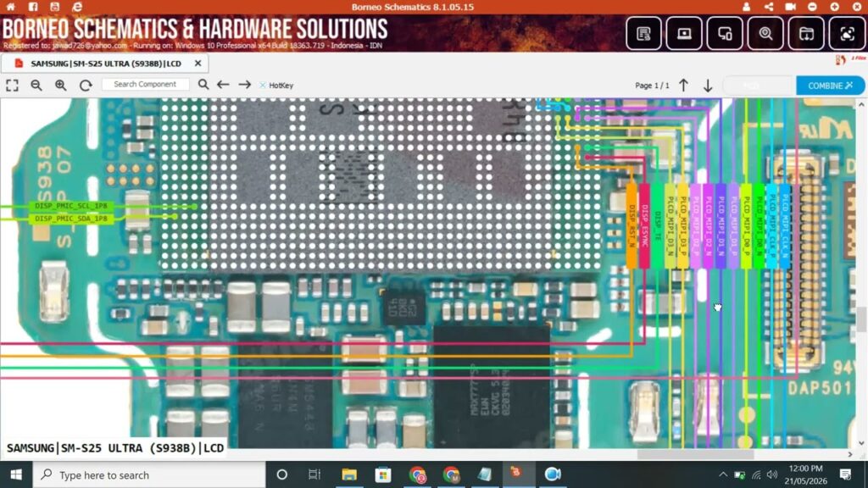Toggle fullscreen fit view icon
This screenshot has height=488, width=868.
tap(12, 86)
